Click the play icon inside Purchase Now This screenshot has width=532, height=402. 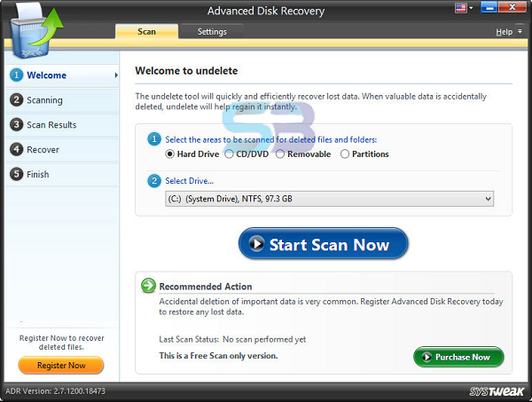(x=426, y=357)
